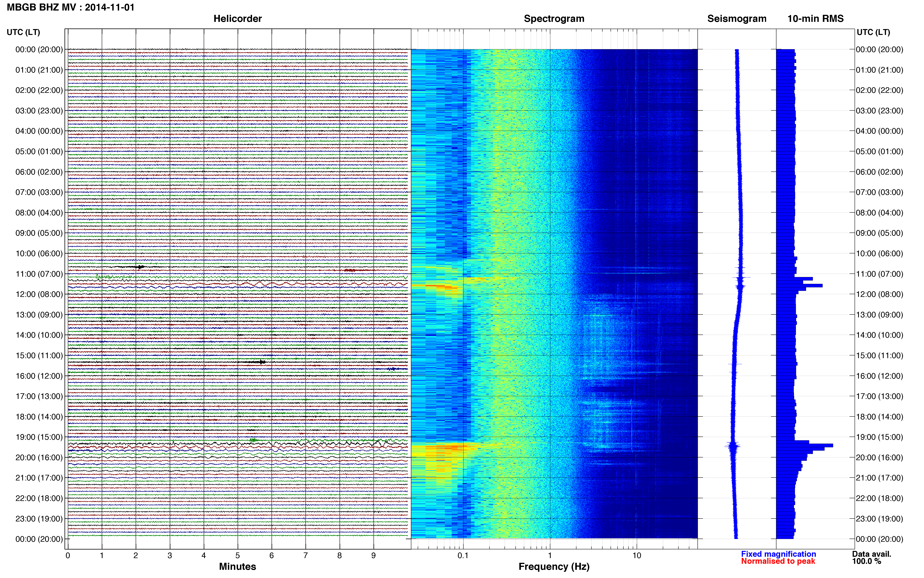
Task: Click Helicorder-side time label '11:00 (07:00)'
Action: (x=39, y=274)
